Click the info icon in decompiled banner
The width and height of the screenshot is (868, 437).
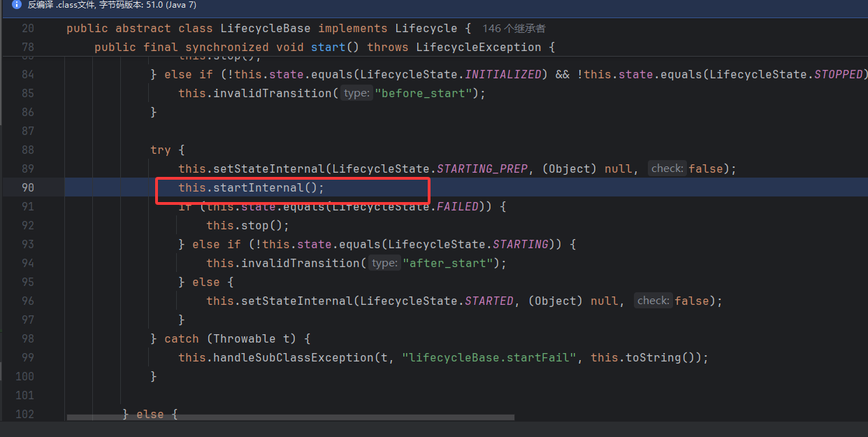(x=17, y=5)
